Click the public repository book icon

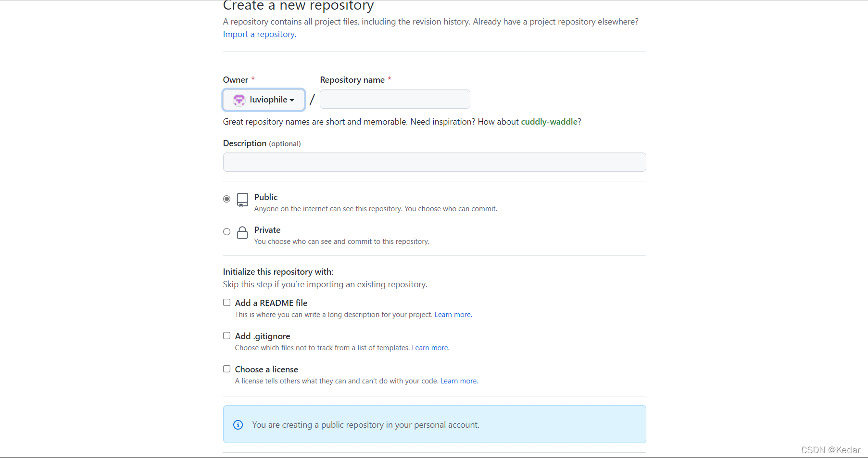[242, 200]
